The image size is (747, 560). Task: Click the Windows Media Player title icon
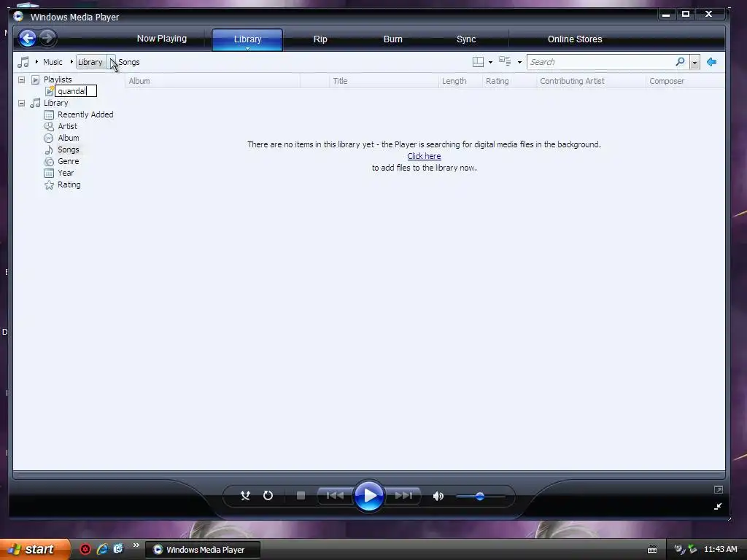[18, 16]
